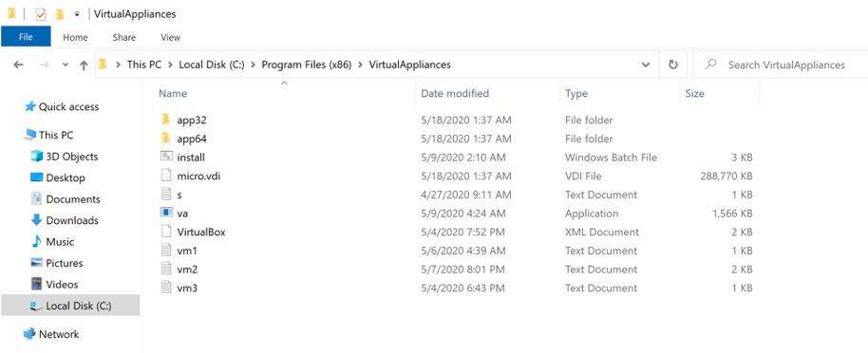Select the app64 folder icon

pos(166,138)
